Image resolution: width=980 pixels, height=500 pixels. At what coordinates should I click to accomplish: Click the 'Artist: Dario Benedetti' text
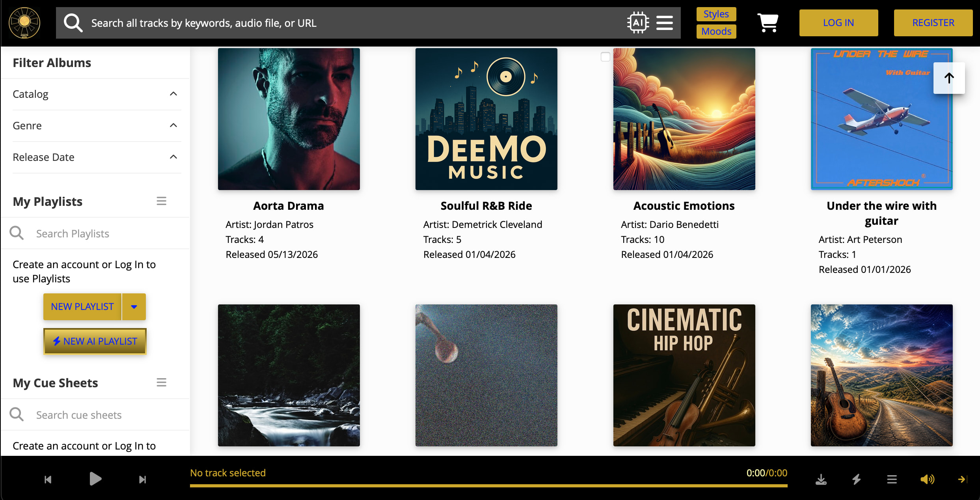pos(670,224)
